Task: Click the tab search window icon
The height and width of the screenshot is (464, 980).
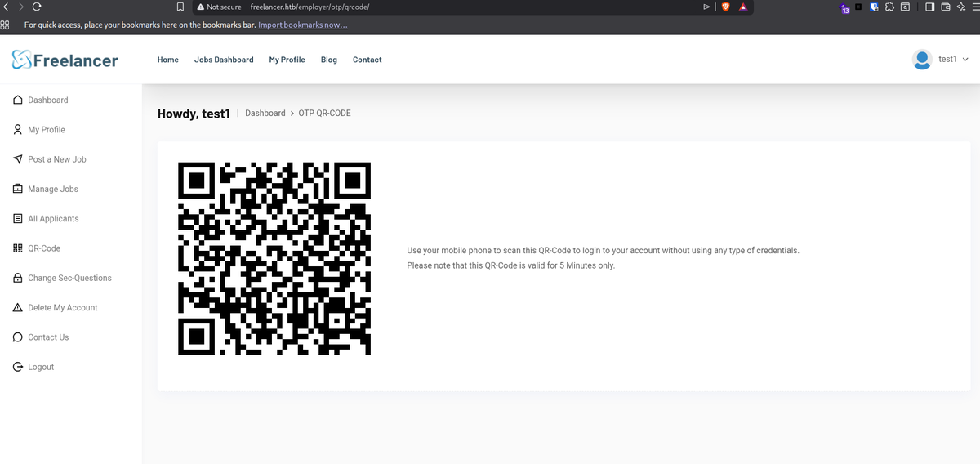Action: pyautogui.click(x=905, y=7)
